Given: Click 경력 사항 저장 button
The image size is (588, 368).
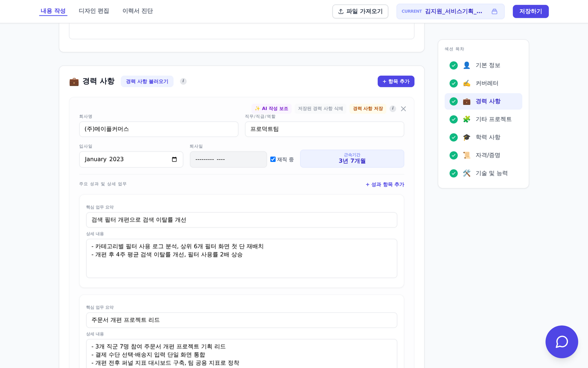Looking at the screenshot, I should click(368, 109).
